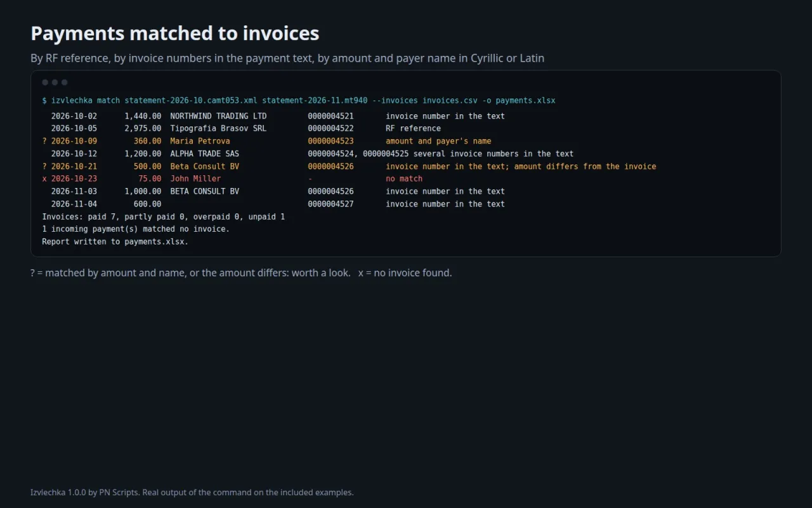The height and width of the screenshot is (508, 812).
Task: Click the amount 2,975.00
Action: pyautogui.click(x=143, y=128)
